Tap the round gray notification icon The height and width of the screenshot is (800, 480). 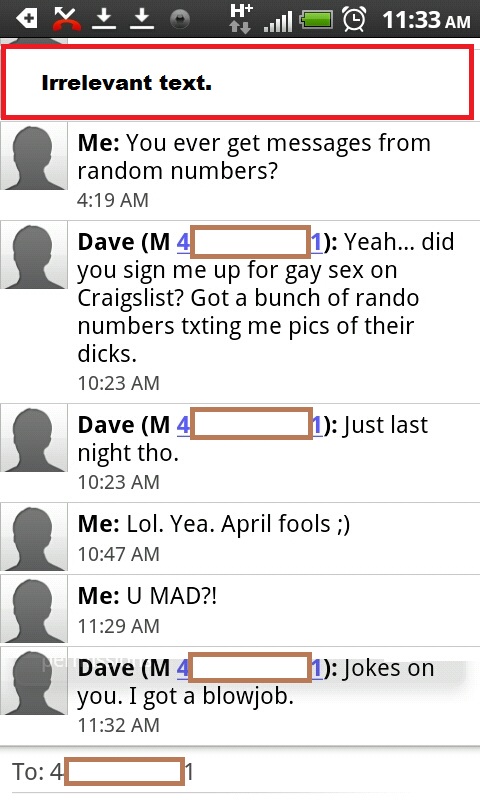180,19
